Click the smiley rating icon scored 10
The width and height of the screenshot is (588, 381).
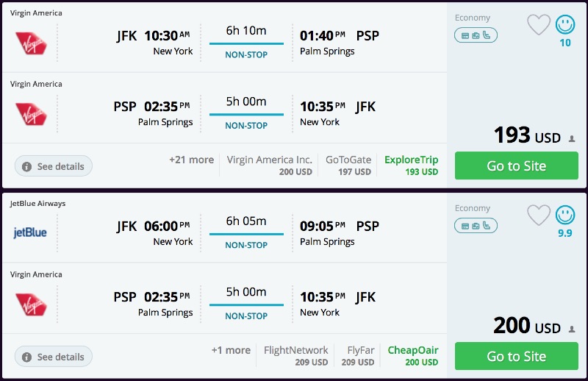pyautogui.click(x=565, y=25)
